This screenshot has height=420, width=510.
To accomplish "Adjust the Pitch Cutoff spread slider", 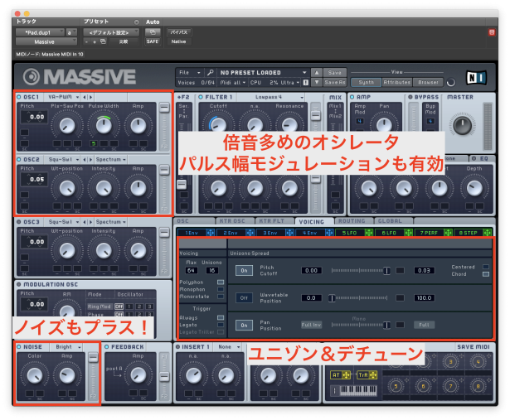I will 386,270.
